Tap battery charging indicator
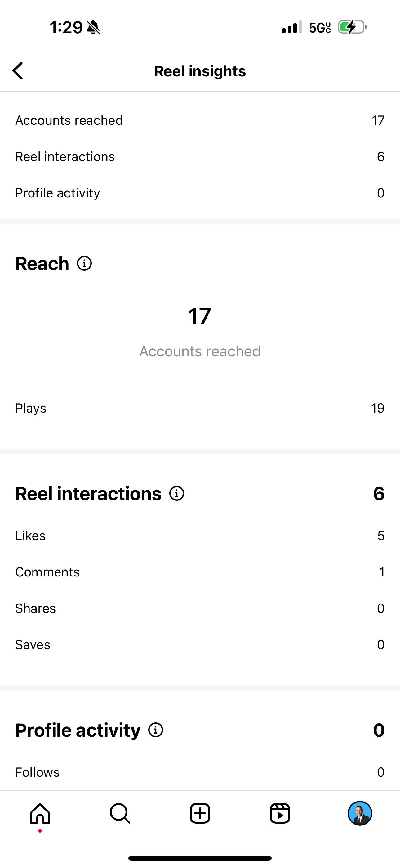The height and width of the screenshot is (868, 400). click(352, 27)
